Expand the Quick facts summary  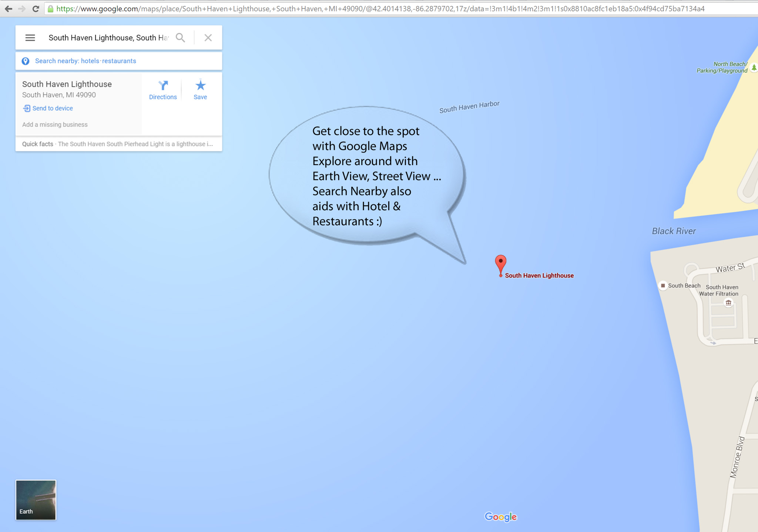(118, 144)
